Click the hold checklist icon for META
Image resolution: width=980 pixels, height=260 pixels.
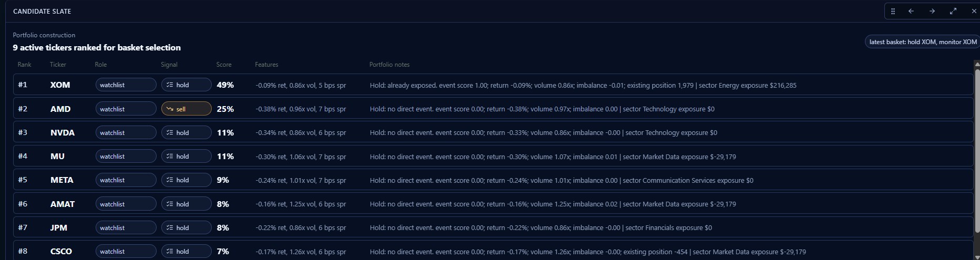[x=170, y=180]
